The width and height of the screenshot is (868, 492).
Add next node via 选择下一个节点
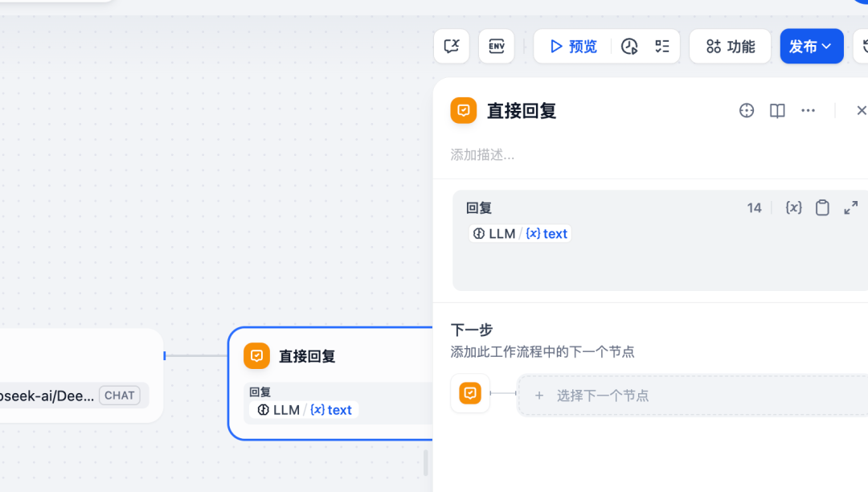click(693, 396)
